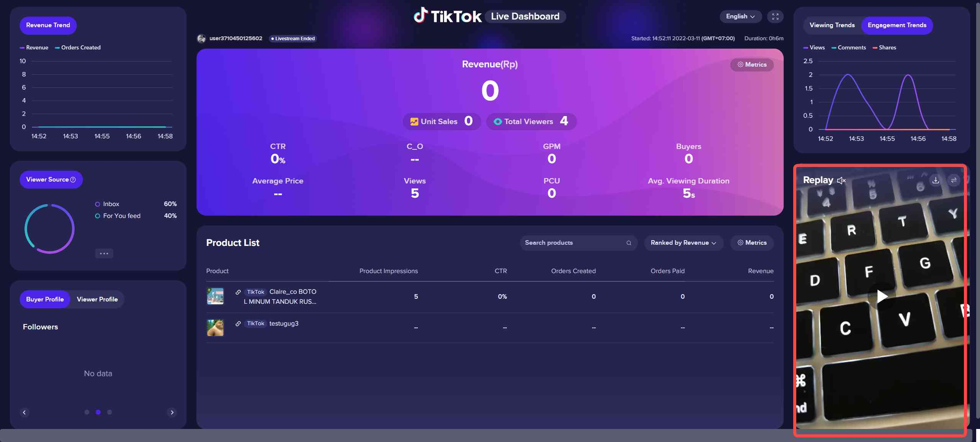Image resolution: width=980 pixels, height=442 pixels.
Task: Expand viewer source more options ellipsis
Action: (104, 253)
